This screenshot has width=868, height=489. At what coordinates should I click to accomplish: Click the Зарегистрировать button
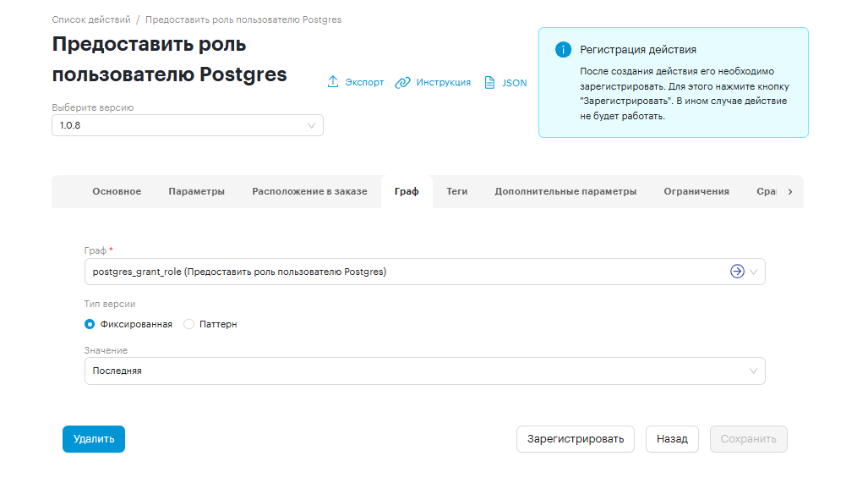(x=576, y=439)
